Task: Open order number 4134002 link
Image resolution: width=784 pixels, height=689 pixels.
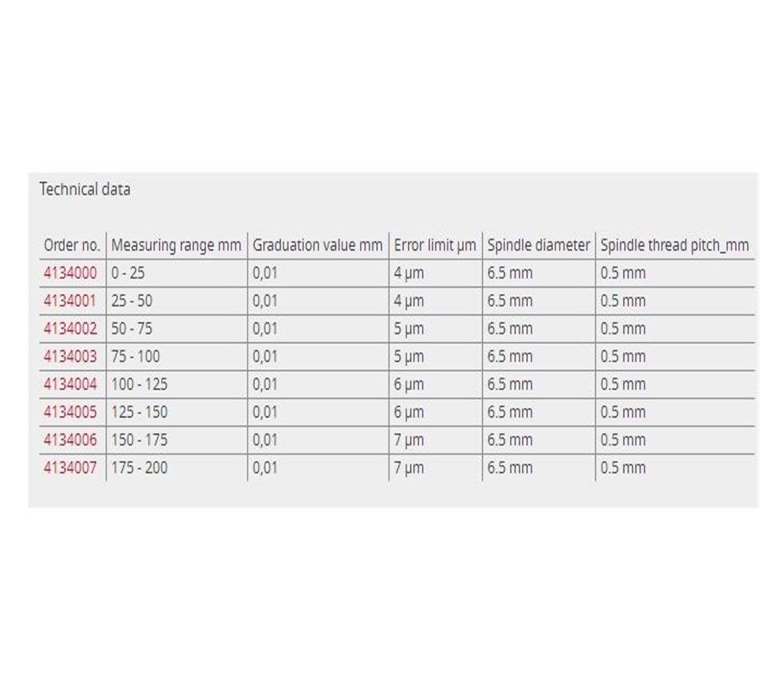Action: [70, 329]
